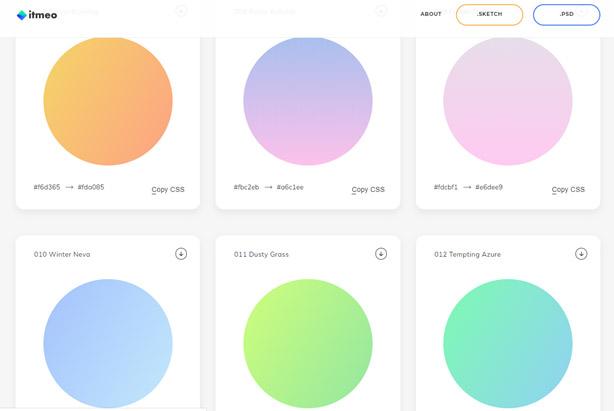Click the Winter Neva blue gradient circle
614x411 pixels.
[x=108, y=343]
